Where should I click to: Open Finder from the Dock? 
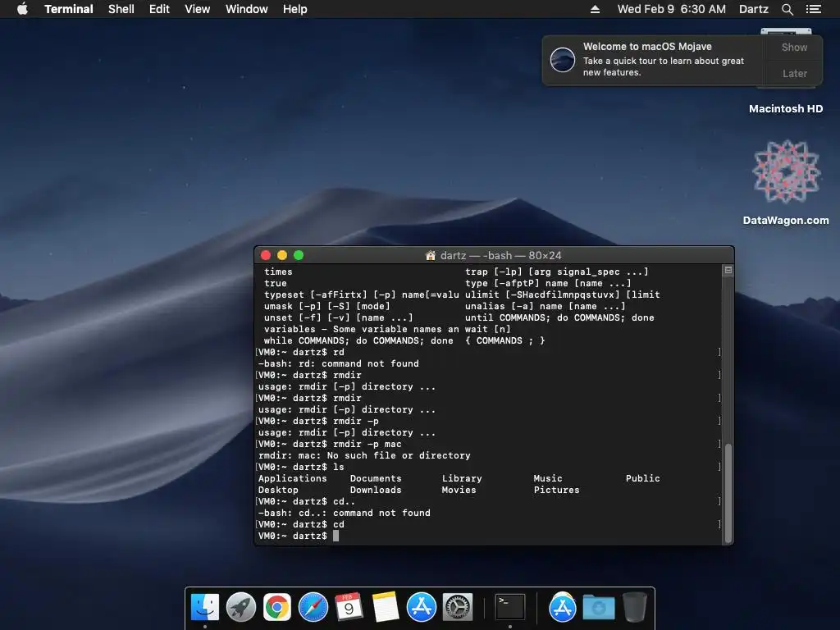pyautogui.click(x=204, y=607)
